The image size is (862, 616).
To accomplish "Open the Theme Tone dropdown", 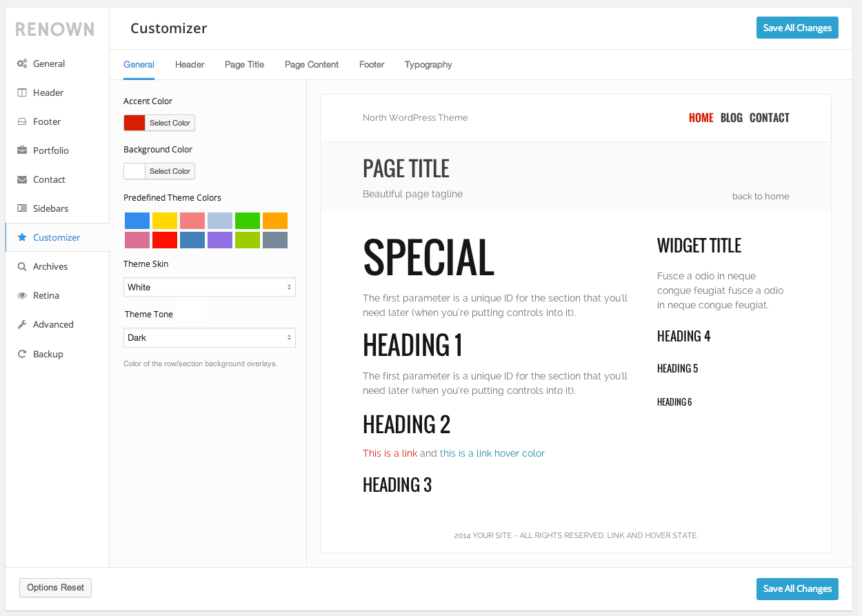I will (210, 337).
